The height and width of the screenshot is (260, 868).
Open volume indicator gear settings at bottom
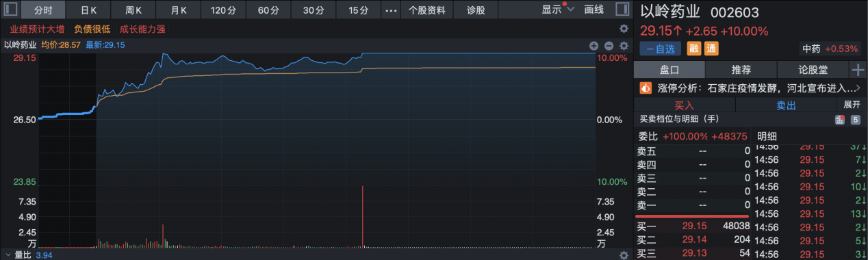coord(624,255)
